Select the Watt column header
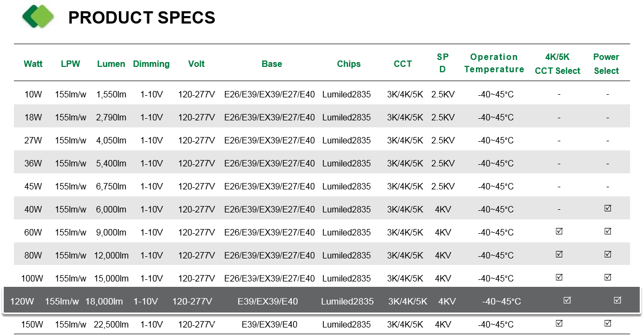Screen dimensions: 644x335 [x=33, y=64]
